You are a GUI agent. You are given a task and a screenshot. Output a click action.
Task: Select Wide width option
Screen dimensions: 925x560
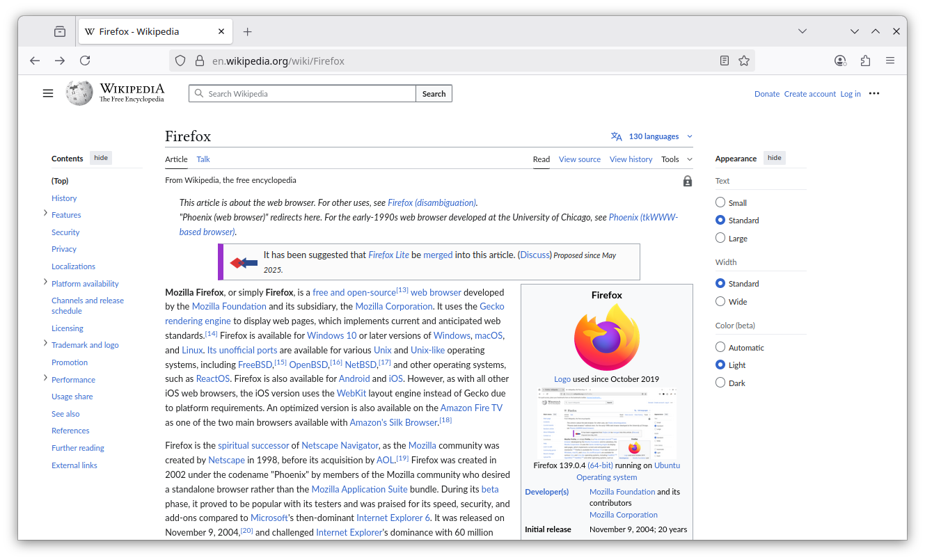point(720,301)
